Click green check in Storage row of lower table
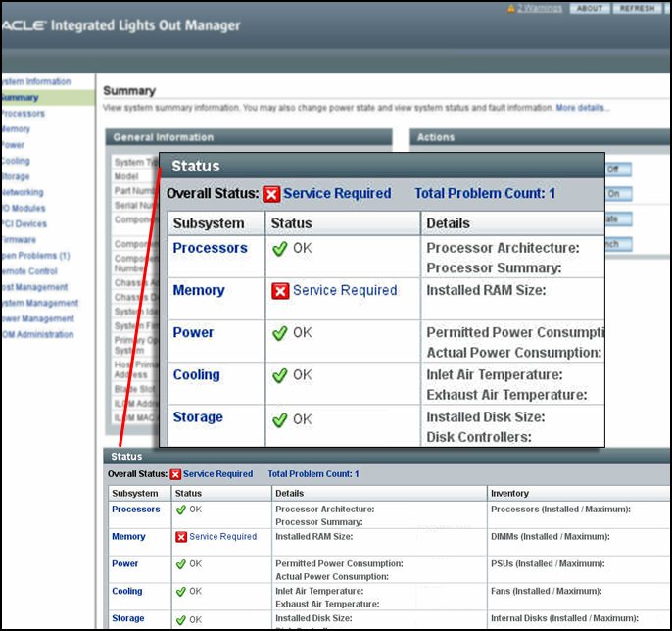672x631 pixels. click(181, 620)
